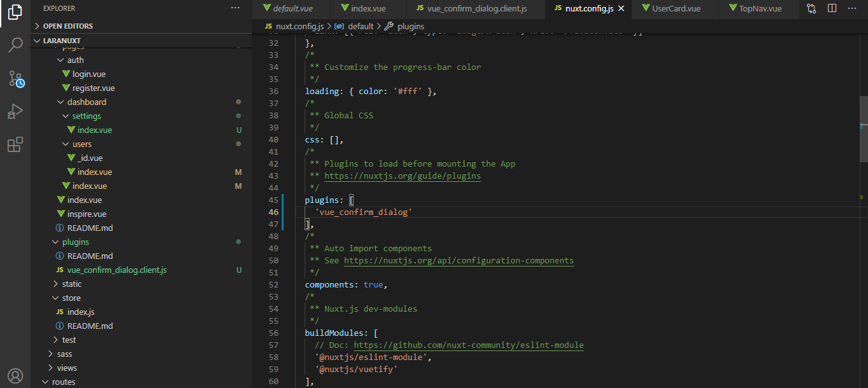Viewport: 868px width, 388px height.
Task: Open register.vue in the file tree
Action: (x=93, y=88)
